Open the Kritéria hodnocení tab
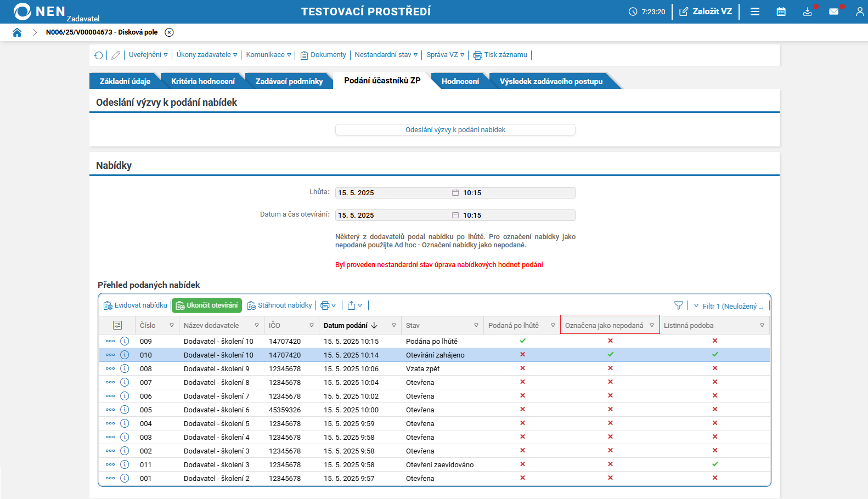 click(202, 81)
